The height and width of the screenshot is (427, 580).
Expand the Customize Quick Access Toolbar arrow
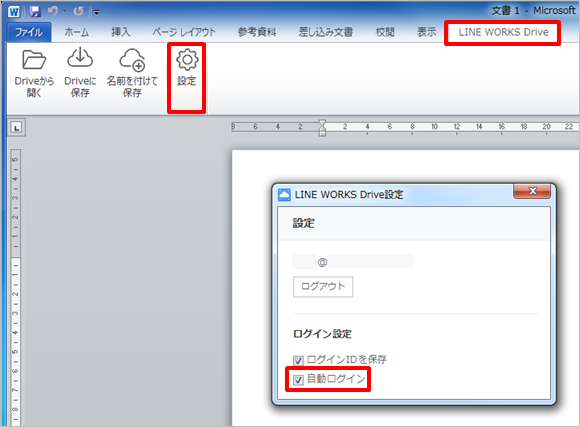tap(96, 12)
